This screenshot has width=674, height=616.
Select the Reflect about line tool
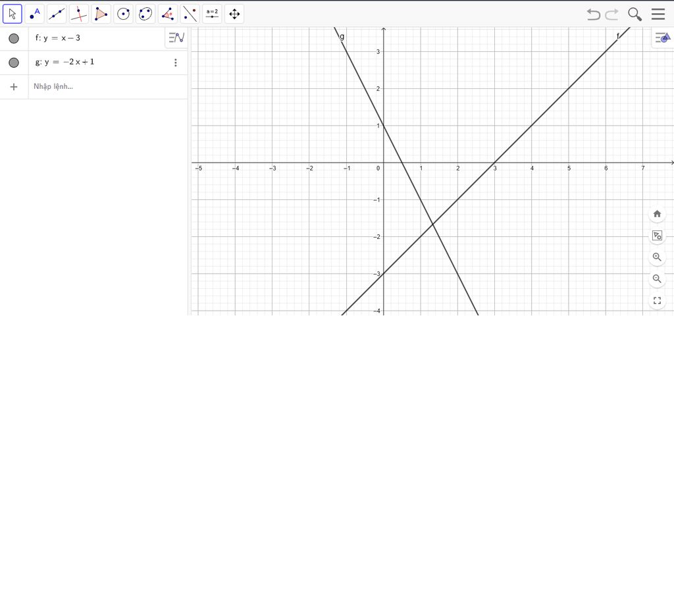tap(190, 14)
